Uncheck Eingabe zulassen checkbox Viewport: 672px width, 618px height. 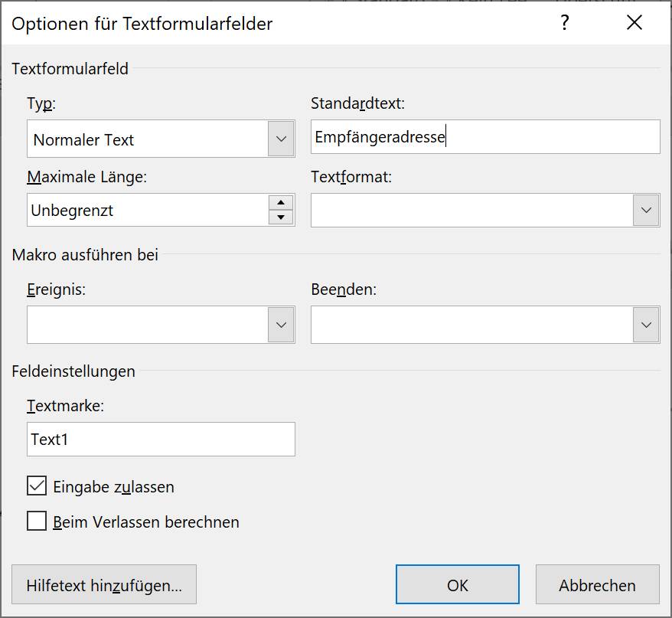(37, 486)
